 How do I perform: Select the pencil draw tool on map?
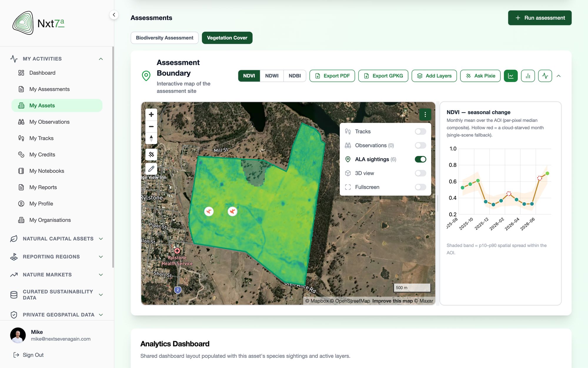click(x=151, y=169)
